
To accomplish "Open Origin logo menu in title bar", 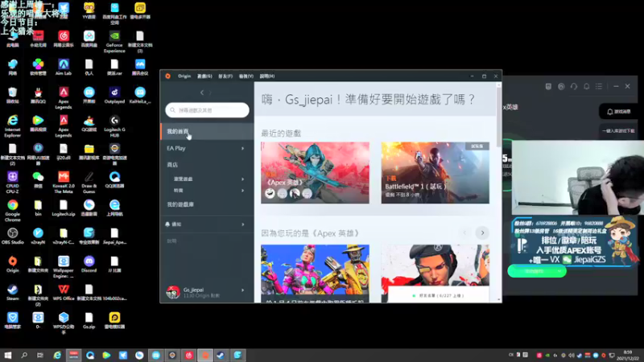I will click(167, 76).
